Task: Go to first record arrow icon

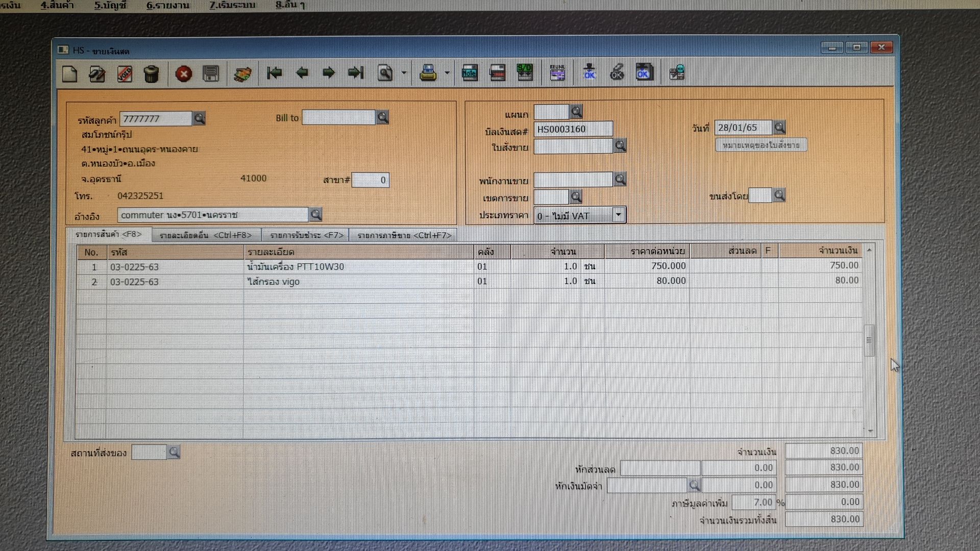Action: click(x=275, y=73)
